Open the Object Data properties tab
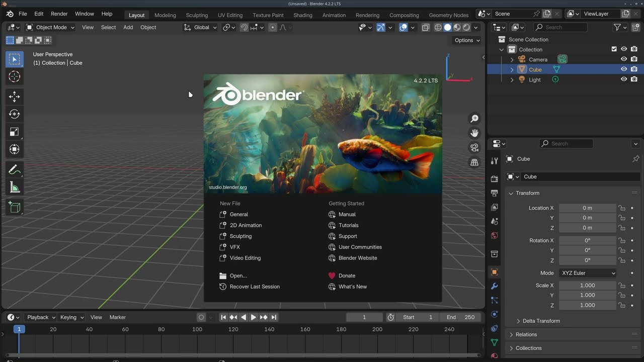The width and height of the screenshot is (644, 362). 494,342
